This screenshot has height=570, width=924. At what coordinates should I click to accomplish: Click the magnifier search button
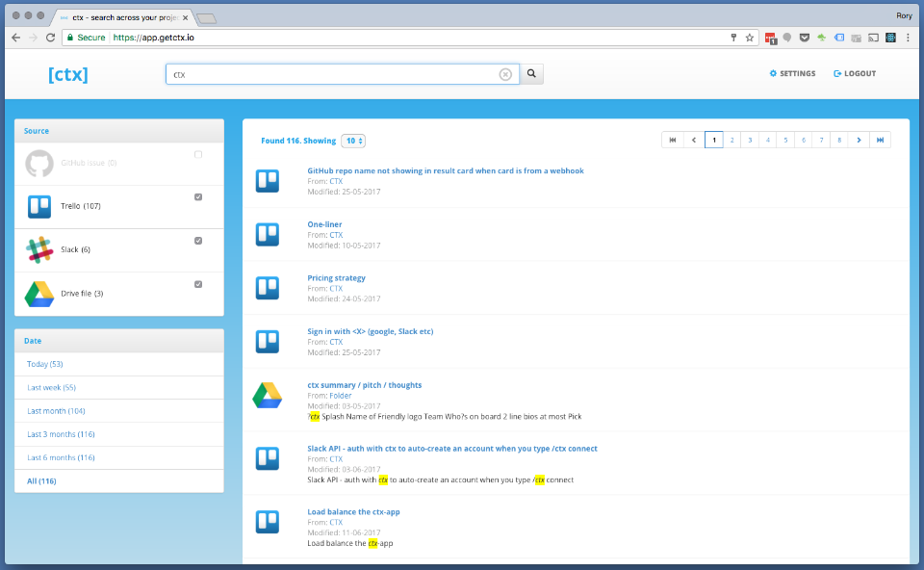click(531, 74)
